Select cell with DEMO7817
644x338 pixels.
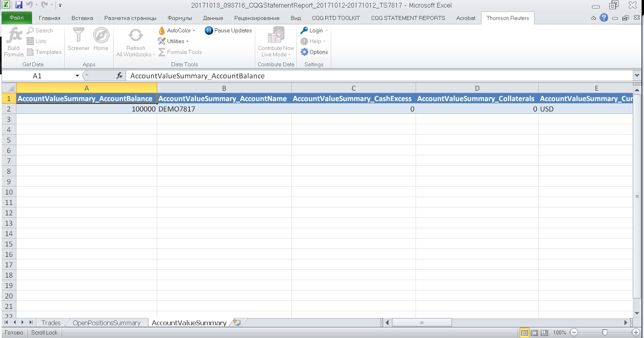pyautogui.click(x=224, y=109)
